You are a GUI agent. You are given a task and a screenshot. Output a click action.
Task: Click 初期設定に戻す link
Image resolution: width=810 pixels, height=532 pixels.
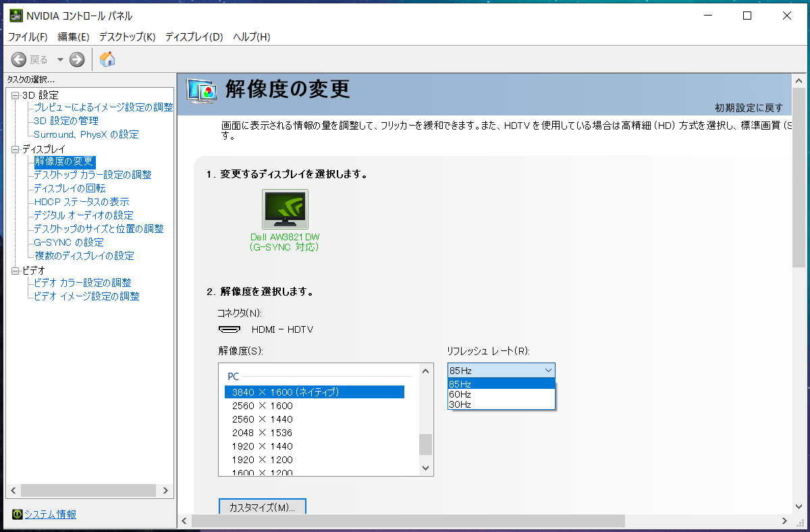tap(749, 108)
